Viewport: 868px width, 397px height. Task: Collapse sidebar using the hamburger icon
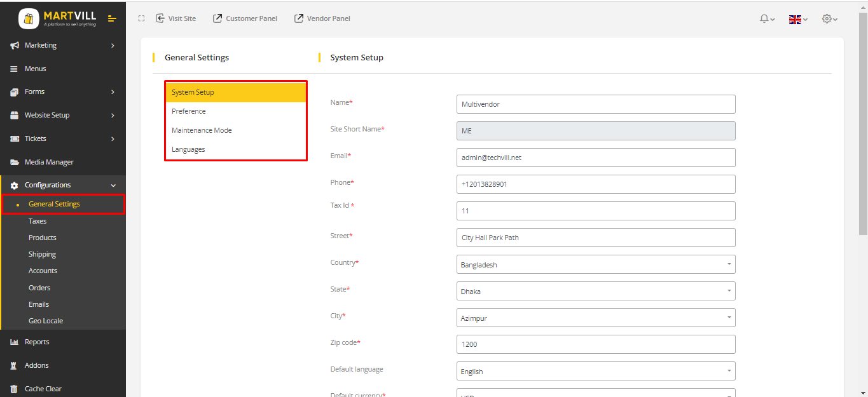[112, 18]
